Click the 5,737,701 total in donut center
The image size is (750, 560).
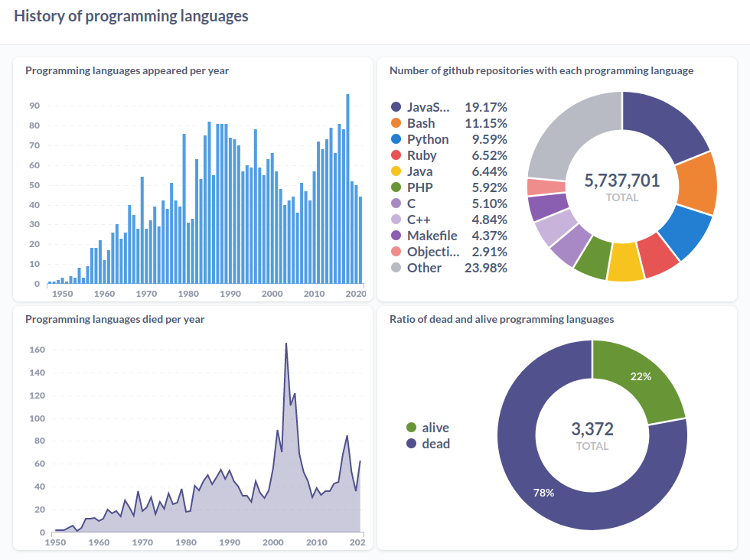point(621,181)
